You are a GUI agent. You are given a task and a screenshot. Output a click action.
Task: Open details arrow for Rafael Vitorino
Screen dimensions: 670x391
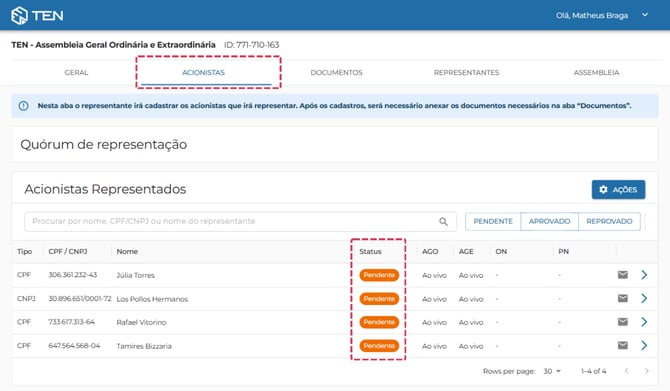point(644,322)
